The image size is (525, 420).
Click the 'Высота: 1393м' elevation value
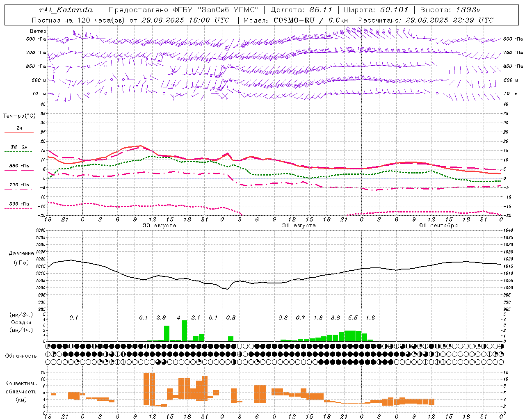coord(450,10)
